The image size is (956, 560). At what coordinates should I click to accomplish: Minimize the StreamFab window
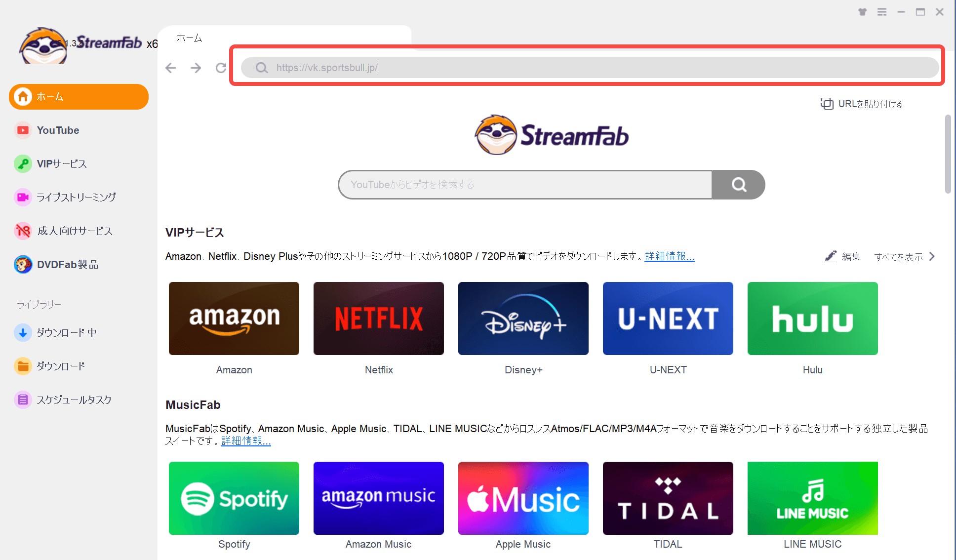[901, 12]
